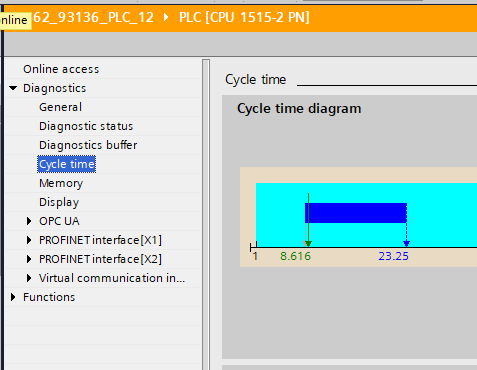Open the Display diagnostics page
The image size is (477, 370).
[59, 202]
